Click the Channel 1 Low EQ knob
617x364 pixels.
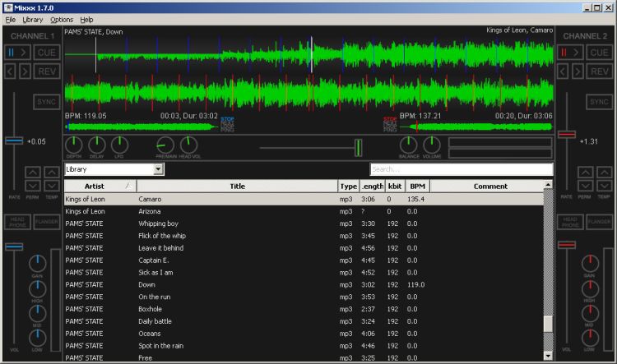pos(38,337)
